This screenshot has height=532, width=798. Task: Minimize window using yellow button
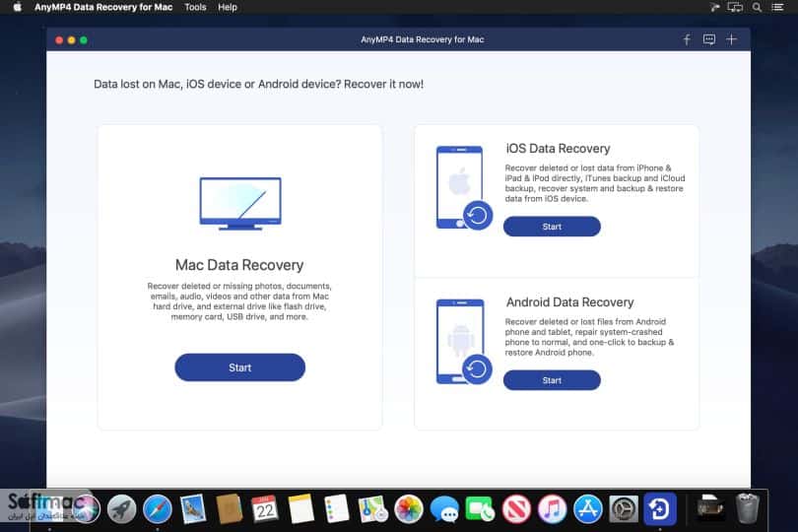tap(71, 39)
